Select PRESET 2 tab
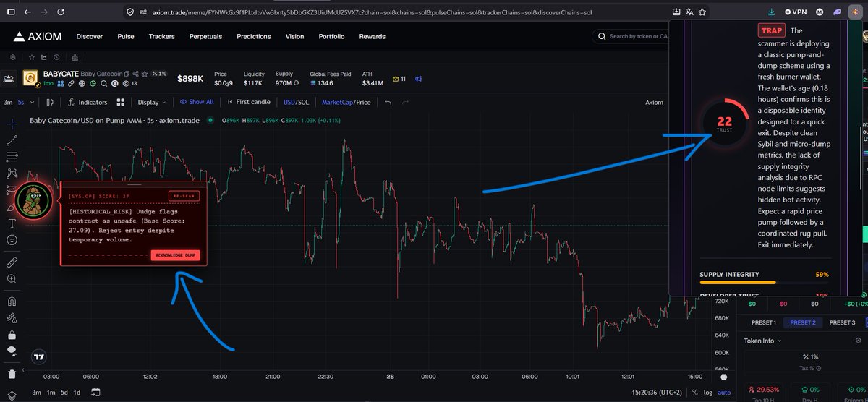868x402 pixels. [802, 322]
